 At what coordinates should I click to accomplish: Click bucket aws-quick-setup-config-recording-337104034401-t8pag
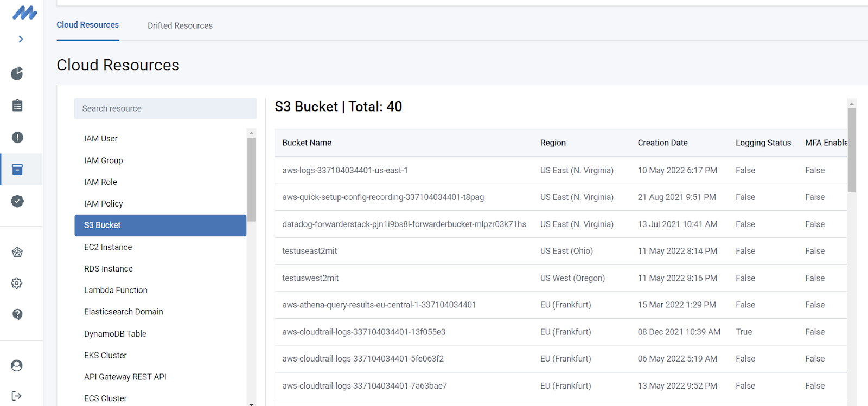pyautogui.click(x=383, y=197)
